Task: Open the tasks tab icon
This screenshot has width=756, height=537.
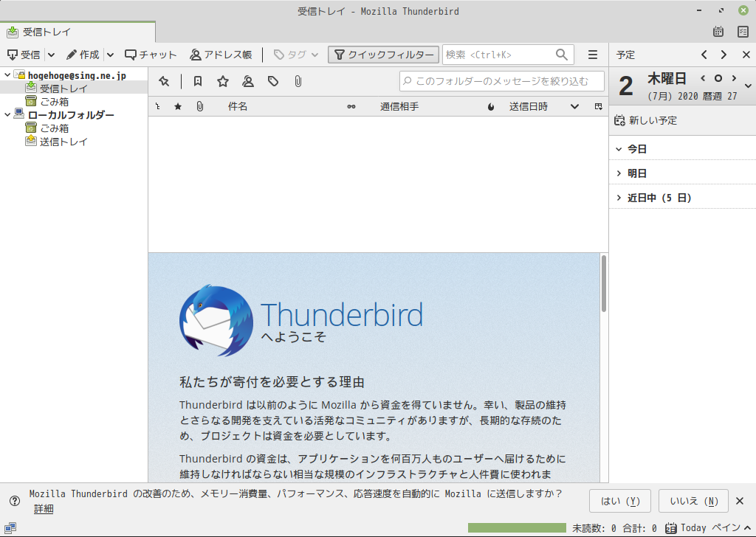Action: 743,32
